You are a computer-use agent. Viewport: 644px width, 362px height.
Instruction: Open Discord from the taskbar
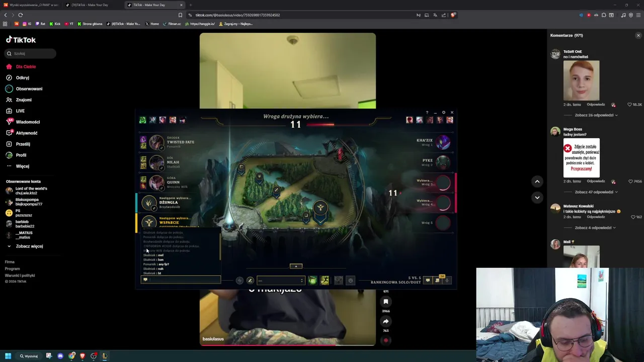pos(60,356)
